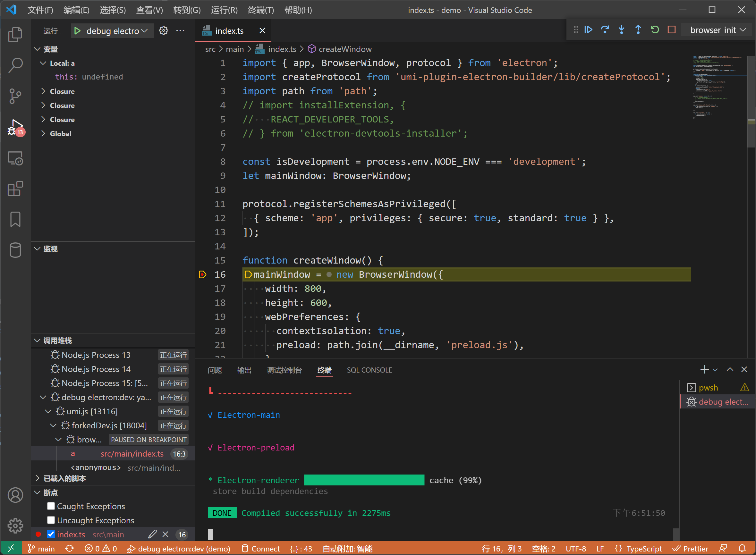Screen dimensions: 756x555
Task: Enable the Caught Exceptions checkbox
Action: 51,506
